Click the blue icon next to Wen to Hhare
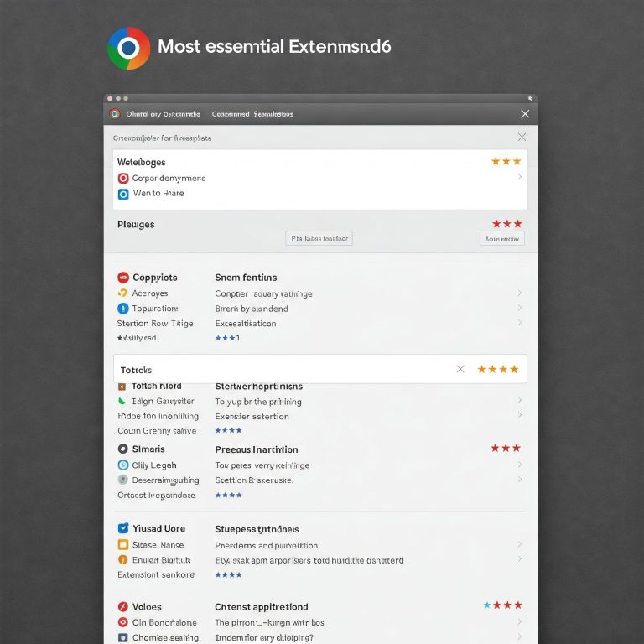The image size is (644, 644). click(x=123, y=194)
